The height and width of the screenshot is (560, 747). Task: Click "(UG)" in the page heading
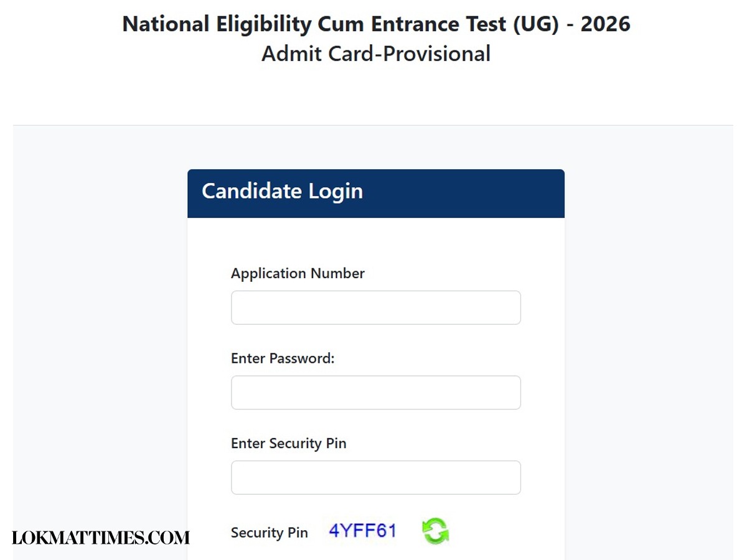coord(535,24)
